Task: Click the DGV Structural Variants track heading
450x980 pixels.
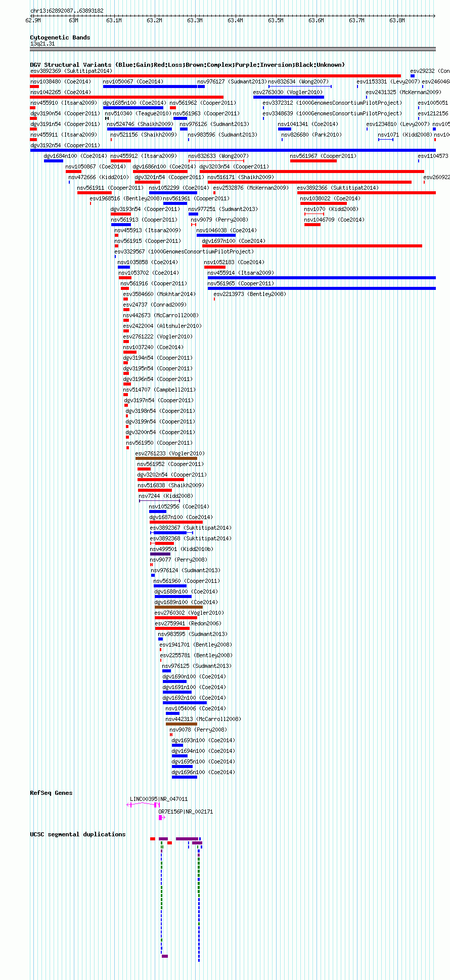Action: (187, 65)
